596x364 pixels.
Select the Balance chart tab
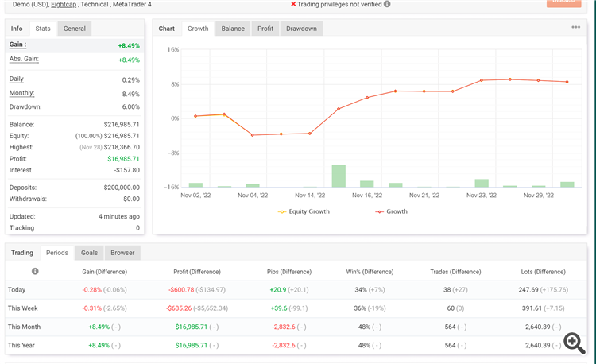[x=233, y=29]
